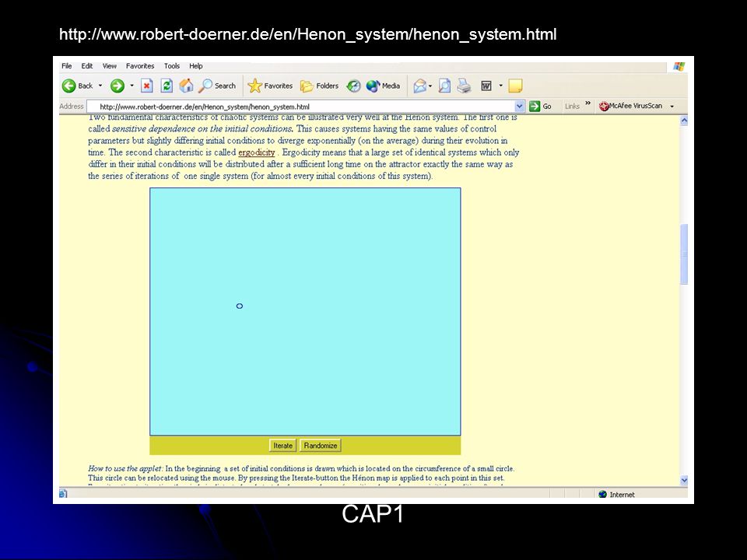Open the Forward history dropdown arrow

click(132, 86)
